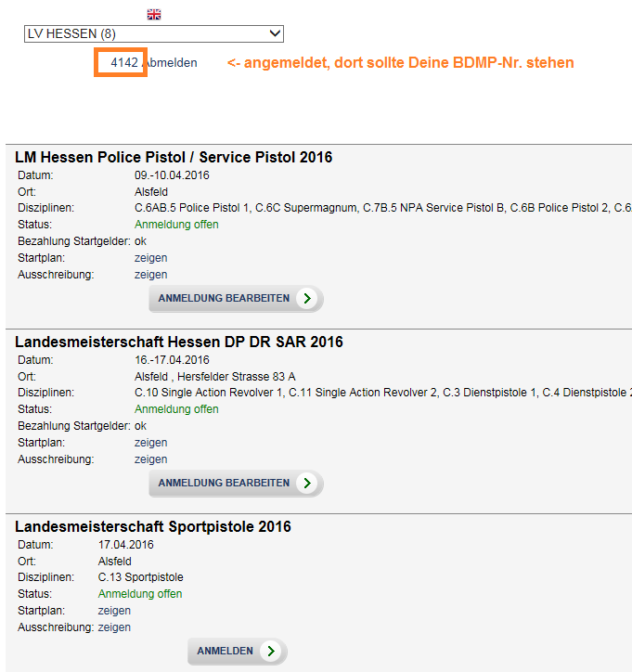Select heading Landesmeisterschaft Sportpistole 2016
The image size is (632, 672).
coord(153,526)
